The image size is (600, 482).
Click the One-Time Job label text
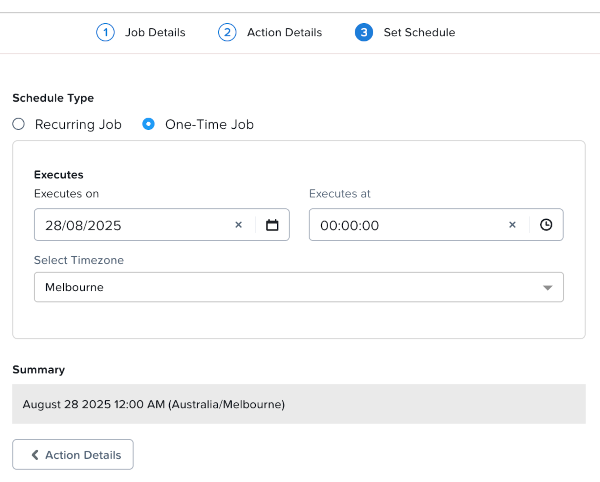pos(209,125)
